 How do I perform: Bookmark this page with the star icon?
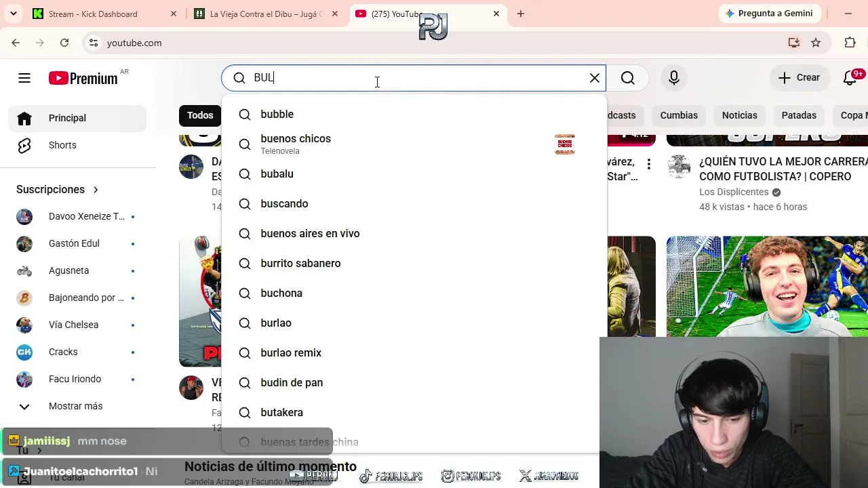point(816,43)
